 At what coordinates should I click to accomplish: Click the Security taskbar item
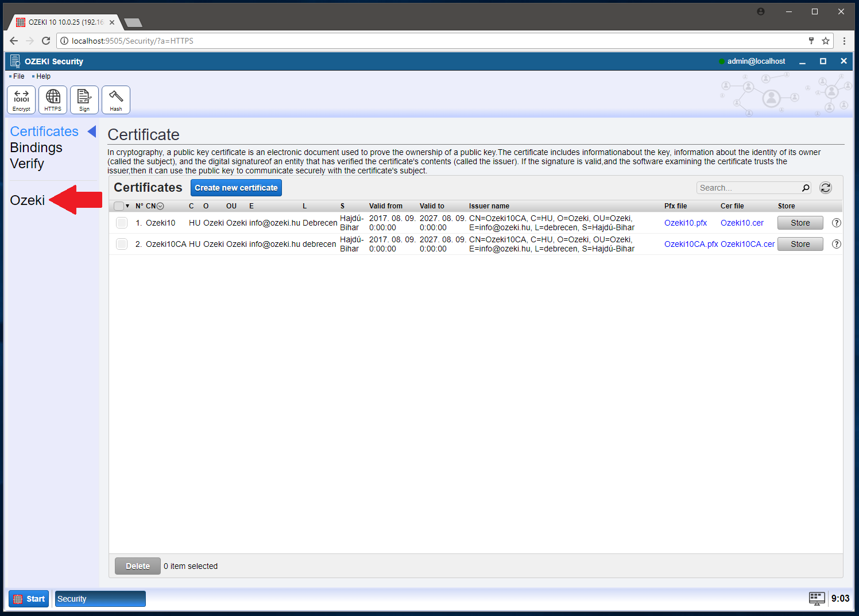click(x=100, y=599)
